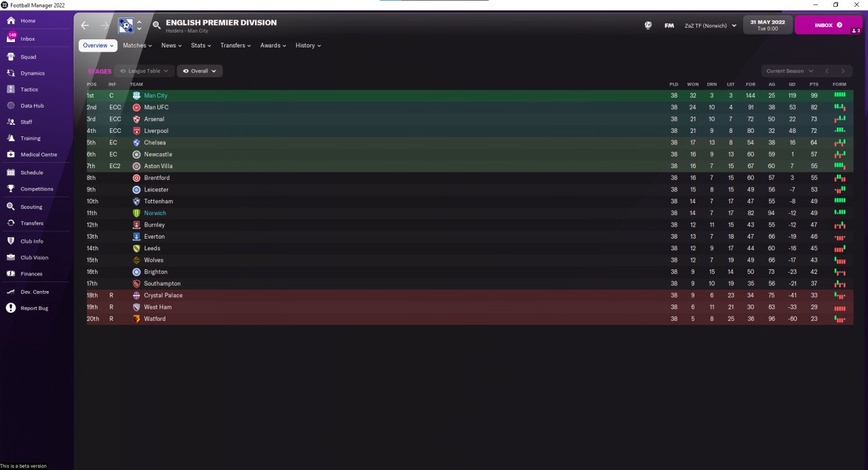Open the Matches menu

137,45
